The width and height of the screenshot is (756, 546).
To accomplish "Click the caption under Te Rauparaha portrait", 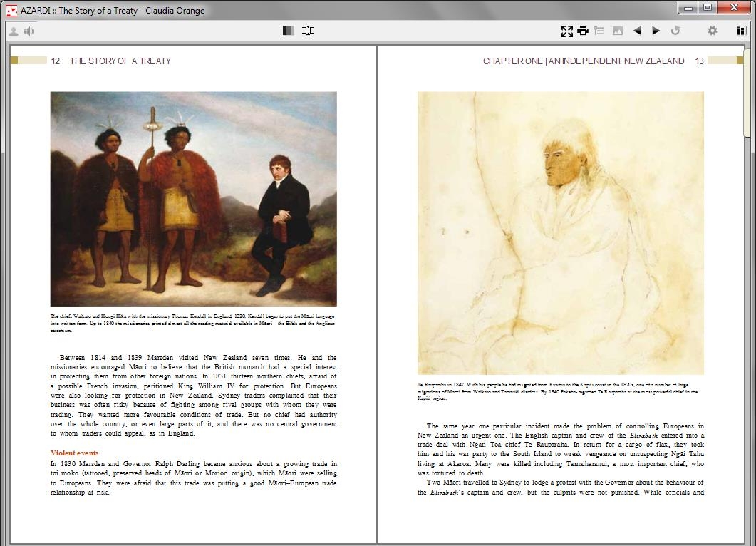I will coord(557,391).
